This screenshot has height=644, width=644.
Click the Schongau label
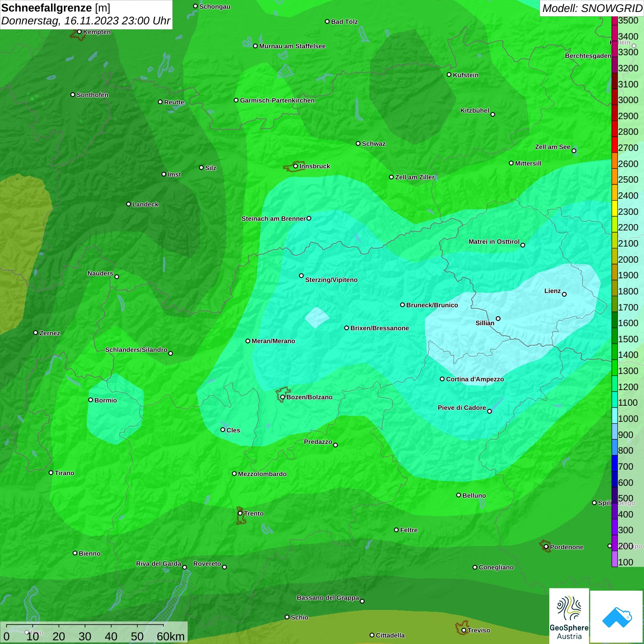[x=215, y=6]
